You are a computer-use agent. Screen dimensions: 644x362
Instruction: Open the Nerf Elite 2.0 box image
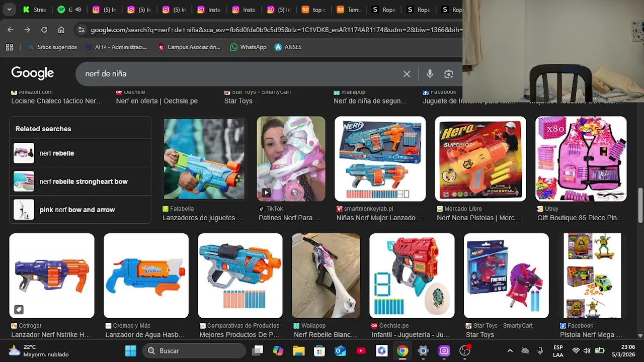point(380,159)
